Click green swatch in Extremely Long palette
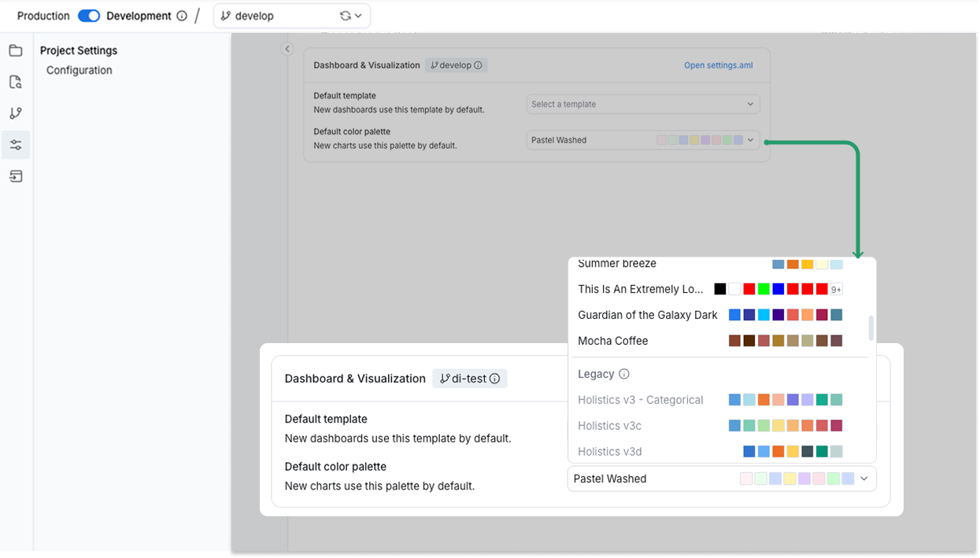Screen dimensions: 980x558 click(764, 289)
